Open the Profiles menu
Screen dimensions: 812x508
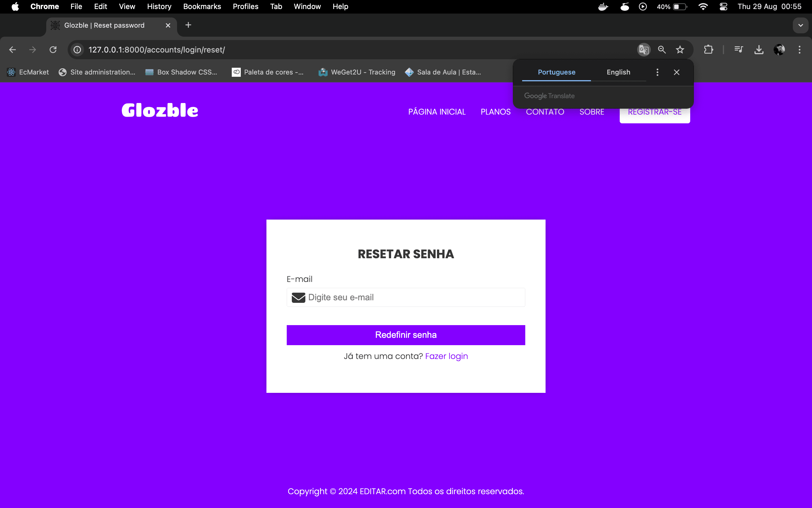(x=246, y=7)
